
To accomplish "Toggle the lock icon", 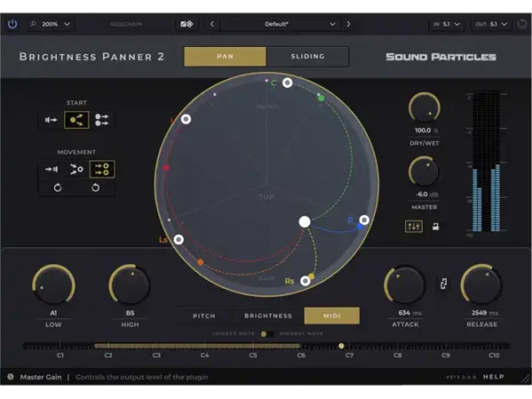I will [x=435, y=226].
